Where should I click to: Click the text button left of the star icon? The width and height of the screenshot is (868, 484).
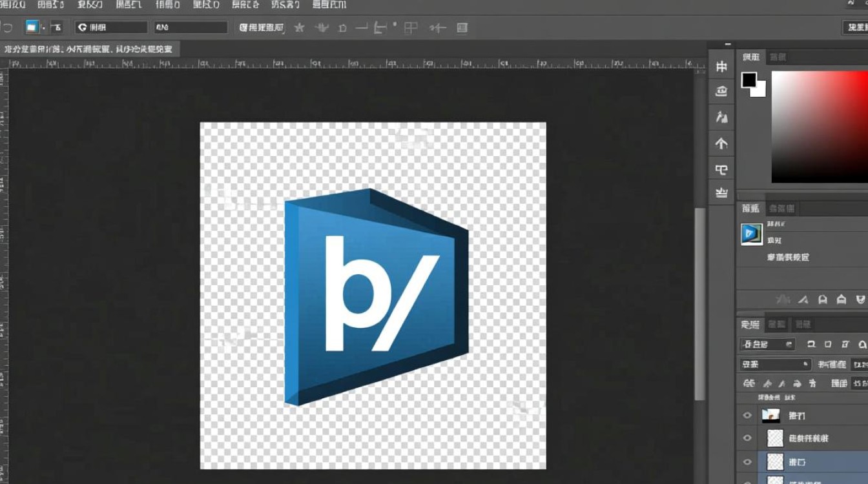(261, 28)
